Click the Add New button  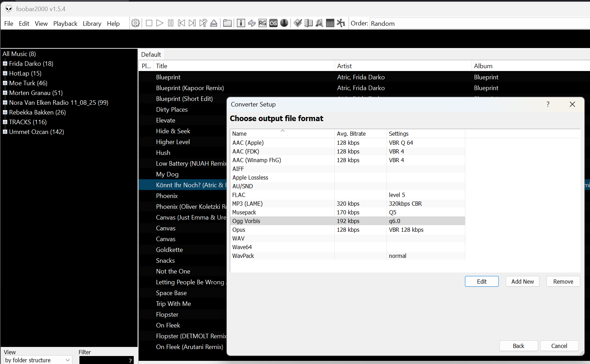tap(522, 282)
